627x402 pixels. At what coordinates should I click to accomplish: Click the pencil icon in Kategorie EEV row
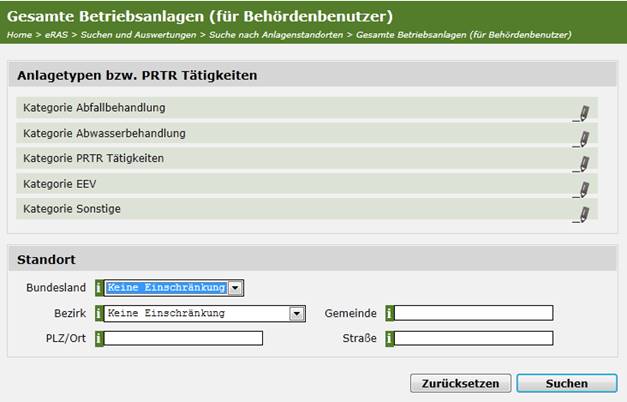[x=582, y=189]
